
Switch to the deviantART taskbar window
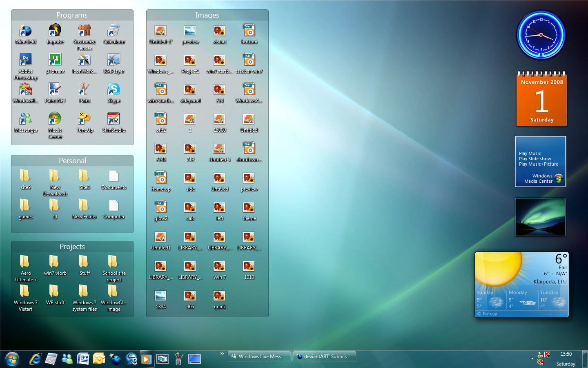click(325, 356)
